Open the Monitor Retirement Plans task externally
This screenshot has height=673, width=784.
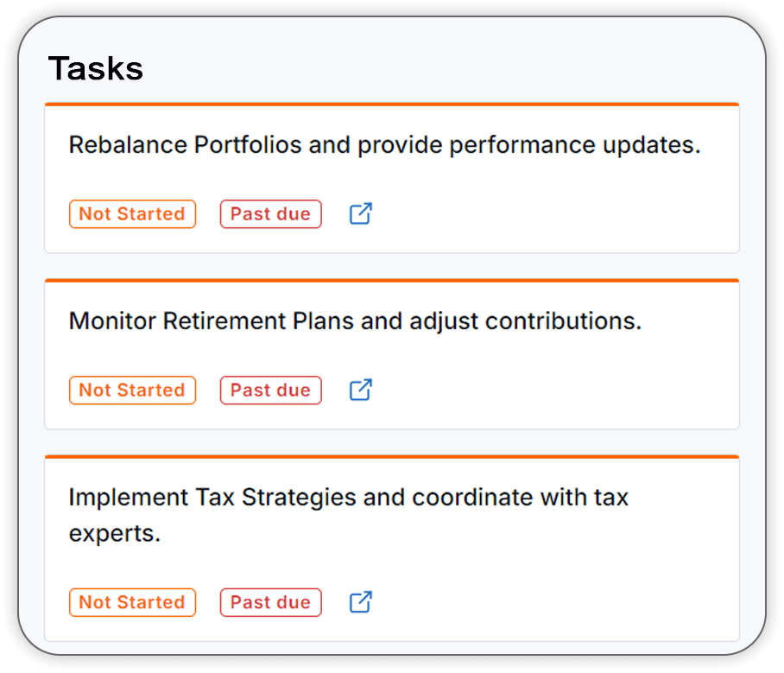pos(361,390)
